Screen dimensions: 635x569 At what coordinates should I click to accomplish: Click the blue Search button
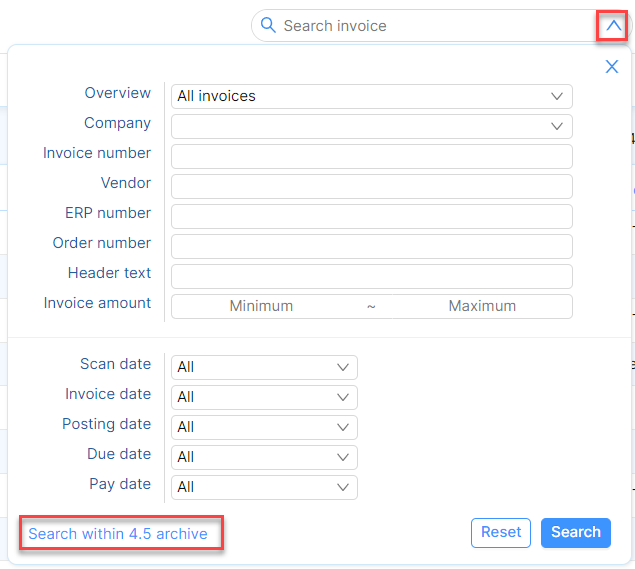tap(575, 533)
